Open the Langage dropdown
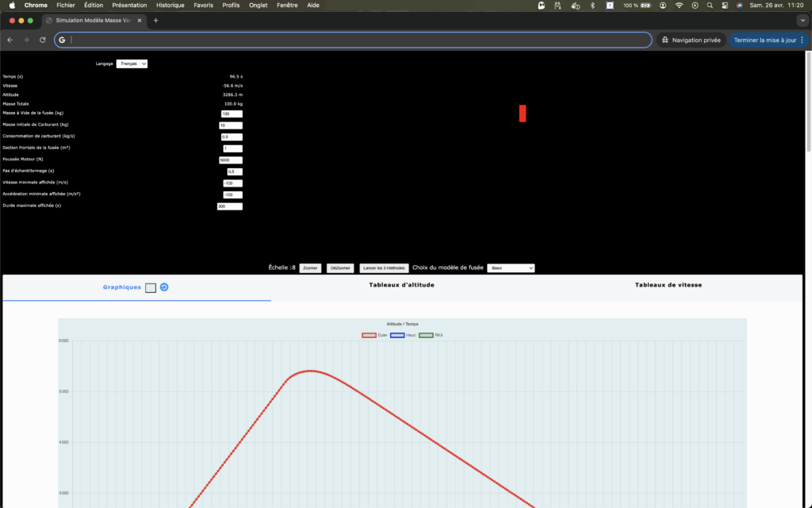 [132, 63]
